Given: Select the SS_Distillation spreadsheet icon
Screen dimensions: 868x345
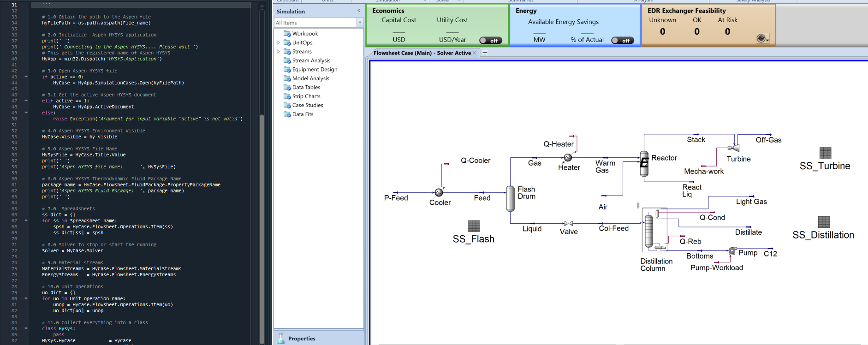Looking at the screenshot, I should pos(824,222).
